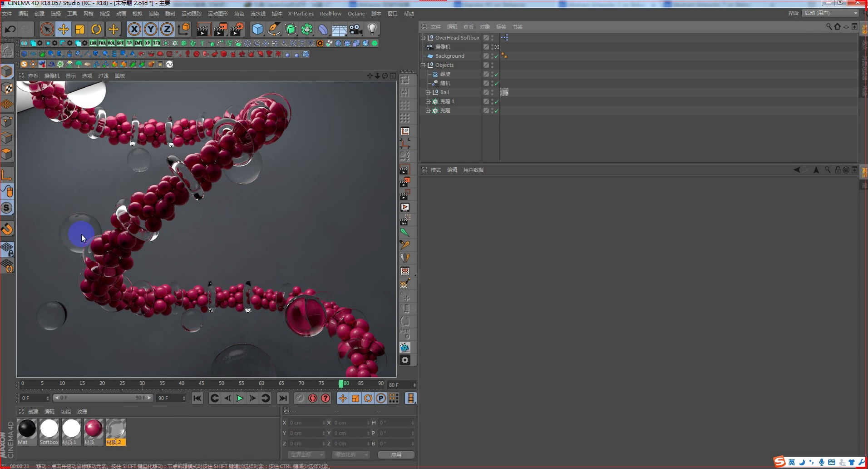The height and width of the screenshot is (469, 868).
Task: Add a Cube primitive object
Action: (257, 30)
